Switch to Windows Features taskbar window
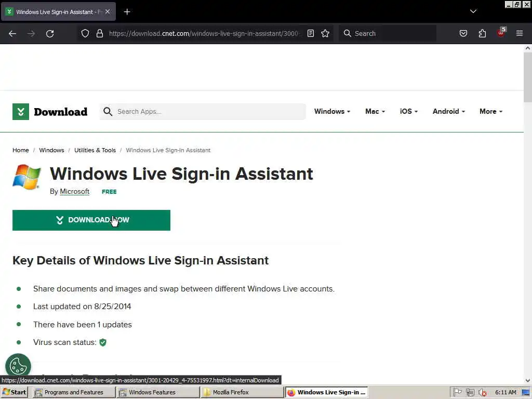 pos(158,392)
